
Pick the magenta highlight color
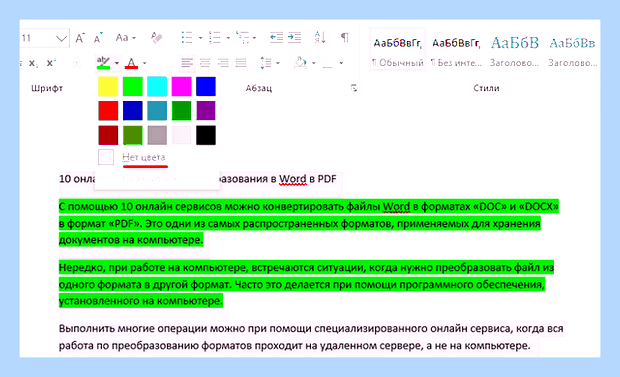pyautogui.click(x=181, y=86)
